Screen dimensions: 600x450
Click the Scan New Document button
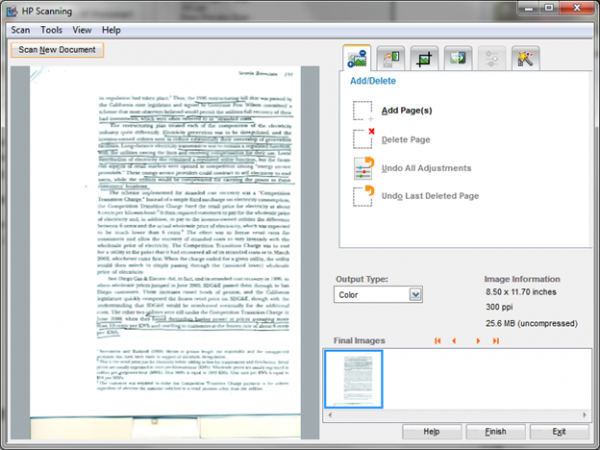pyautogui.click(x=57, y=49)
